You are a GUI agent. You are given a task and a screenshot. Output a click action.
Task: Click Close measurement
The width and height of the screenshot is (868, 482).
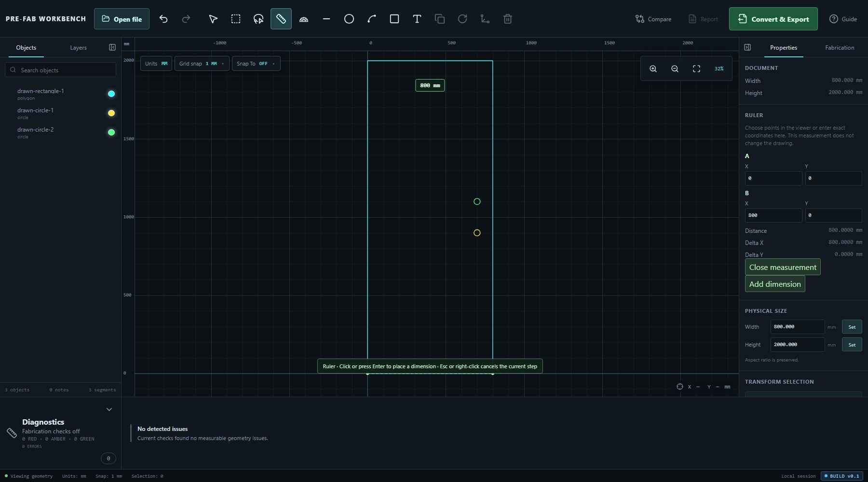783,267
